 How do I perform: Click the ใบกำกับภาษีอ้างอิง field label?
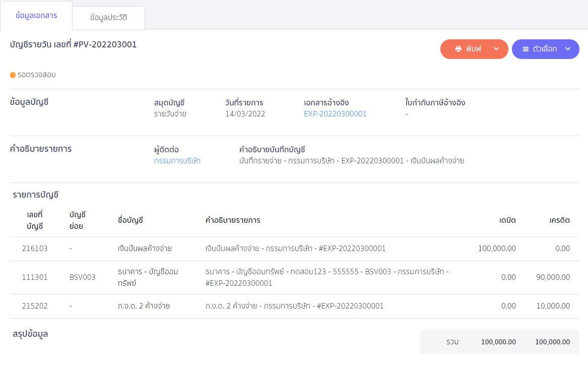click(x=435, y=102)
